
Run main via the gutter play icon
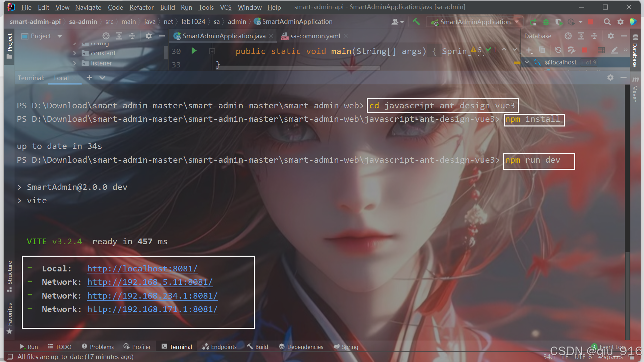click(194, 51)
